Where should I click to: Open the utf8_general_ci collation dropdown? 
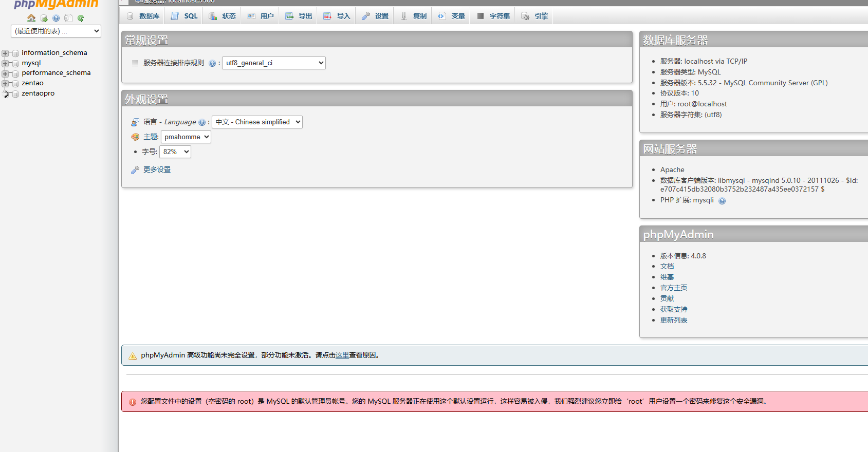click(274, 63)
